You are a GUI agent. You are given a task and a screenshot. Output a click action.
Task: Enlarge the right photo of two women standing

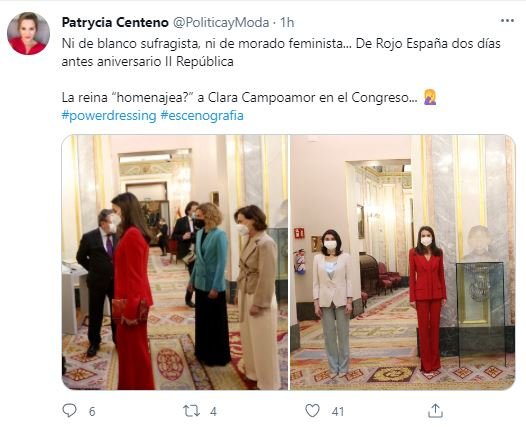click(x=403, y=262)
